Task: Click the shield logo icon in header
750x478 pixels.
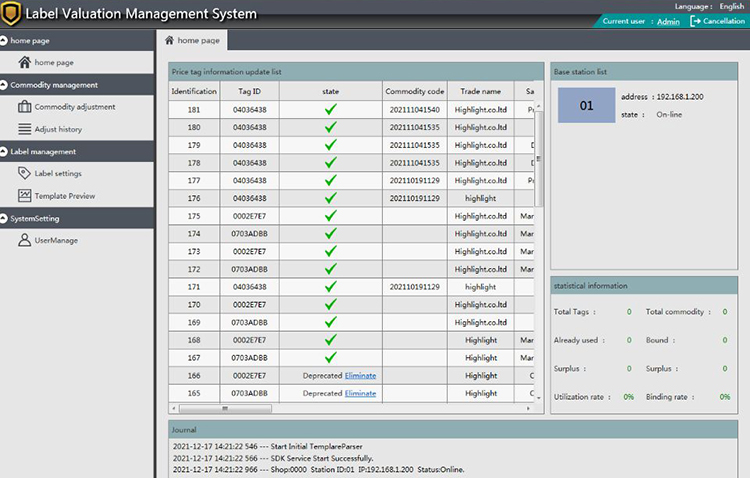Action: (15, 14)
